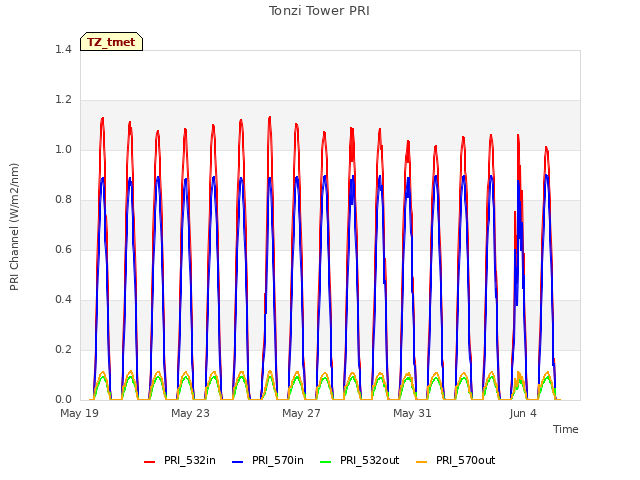
Task: Click the 0.0 y-axis tick label
Action: [63, 400]
